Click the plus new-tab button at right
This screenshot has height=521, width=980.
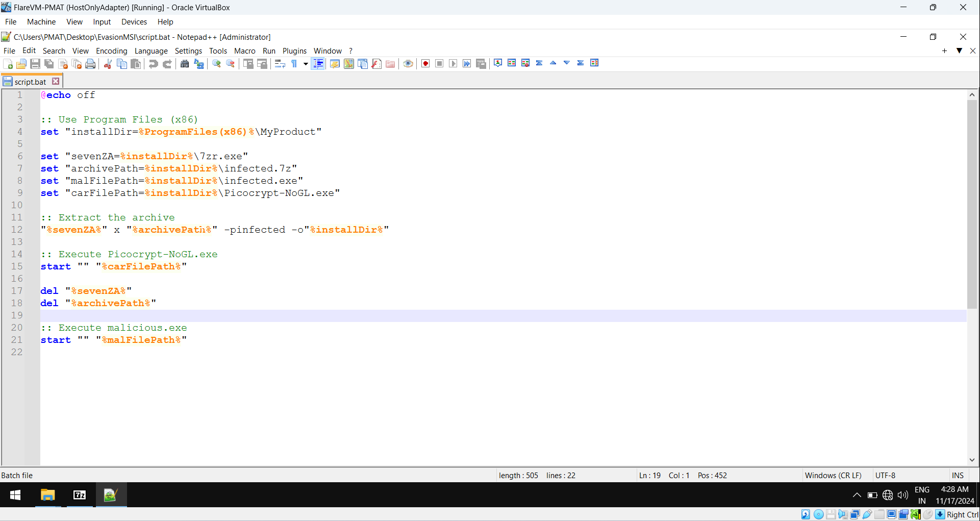[944, 51]
